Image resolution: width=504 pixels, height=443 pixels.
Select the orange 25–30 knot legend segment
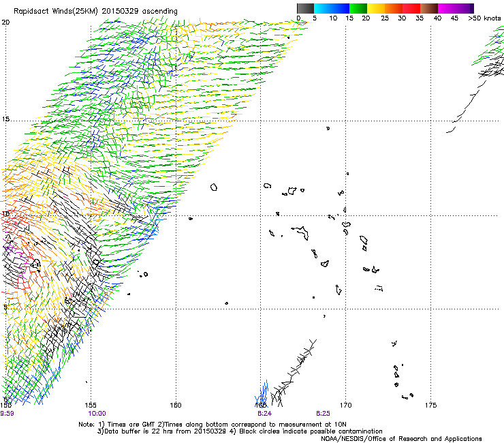pos(394,8)
